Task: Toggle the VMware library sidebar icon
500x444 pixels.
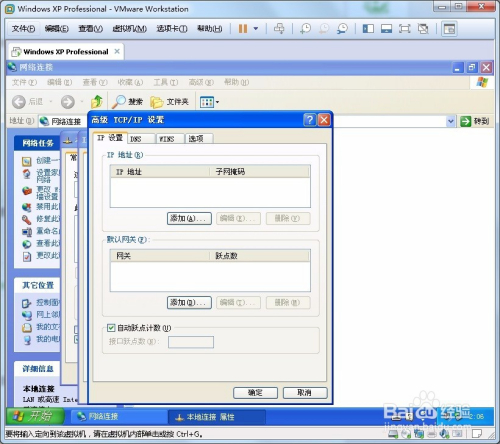Action: click(368, 29)
